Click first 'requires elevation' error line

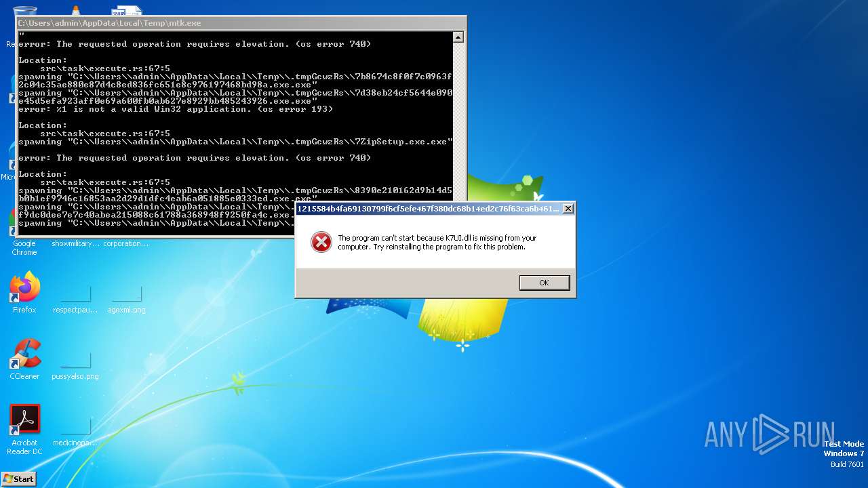(195, 44)
